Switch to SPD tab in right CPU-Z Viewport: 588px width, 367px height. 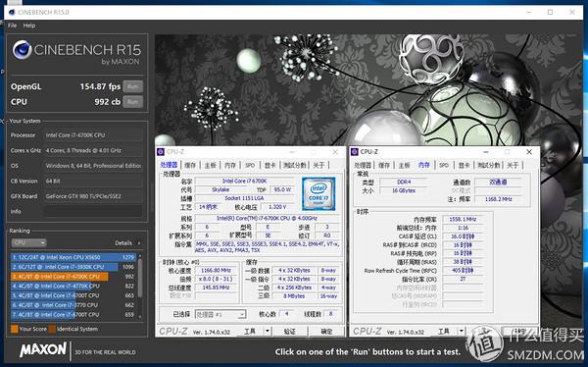point(444,165)
